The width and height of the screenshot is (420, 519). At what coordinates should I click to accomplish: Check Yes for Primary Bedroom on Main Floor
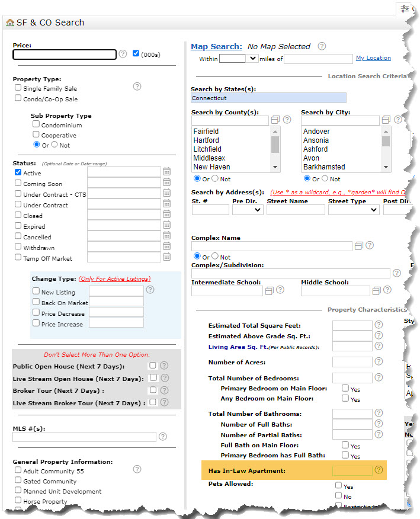pyautogui.click(x=345, y=388)
